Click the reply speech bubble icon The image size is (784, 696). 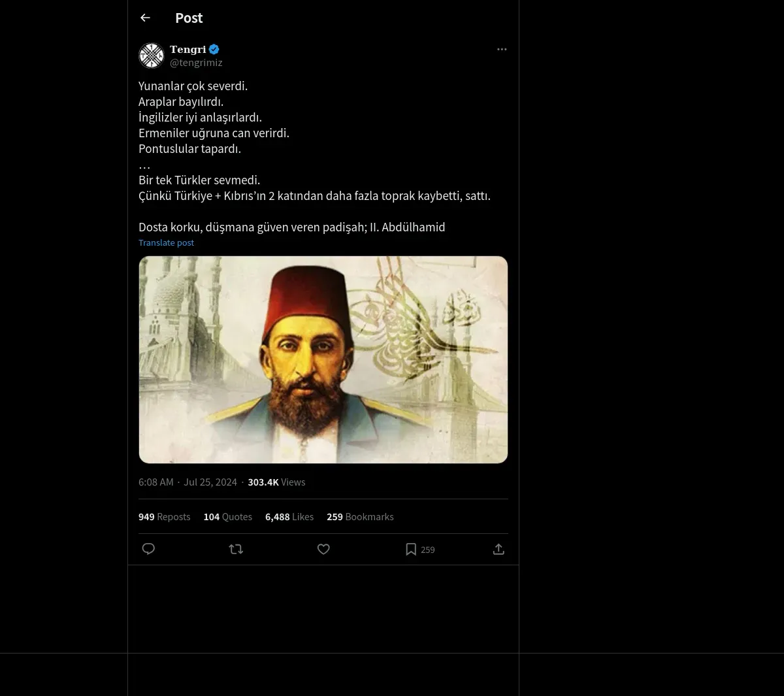pyautogui.click(x=148, y=549)
